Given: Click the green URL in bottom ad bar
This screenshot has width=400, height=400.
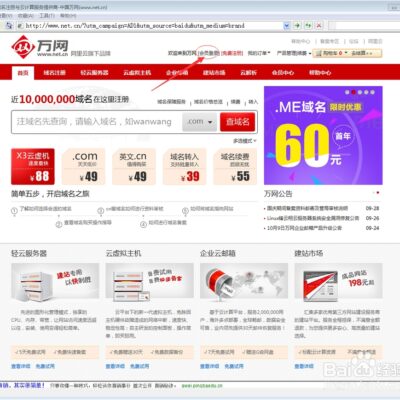Looking at the screenshot, I should [x=202, y=386].
